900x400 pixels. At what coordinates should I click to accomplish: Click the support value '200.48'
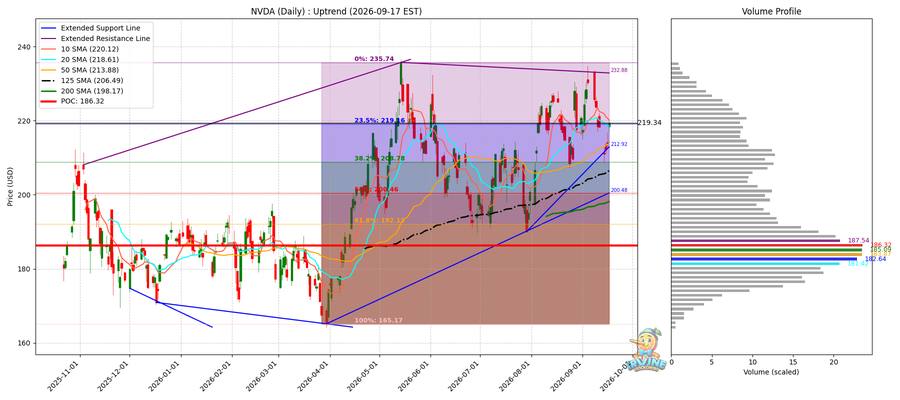tap(619, 191)
